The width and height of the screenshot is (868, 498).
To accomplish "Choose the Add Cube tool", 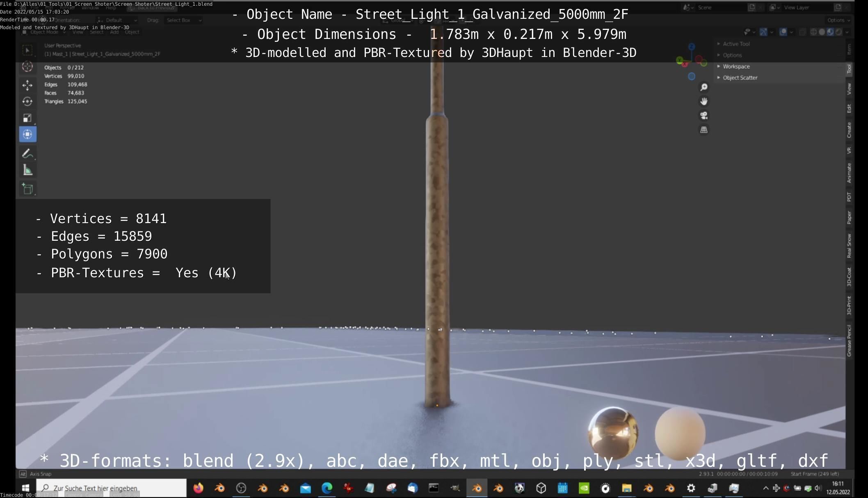I will pos(27,189).
